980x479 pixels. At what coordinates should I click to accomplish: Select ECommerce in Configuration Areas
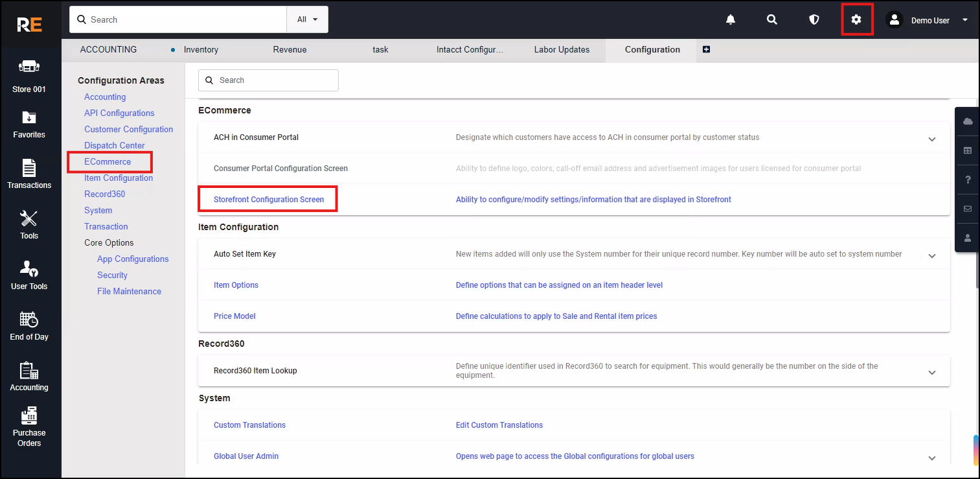(108, 161)
